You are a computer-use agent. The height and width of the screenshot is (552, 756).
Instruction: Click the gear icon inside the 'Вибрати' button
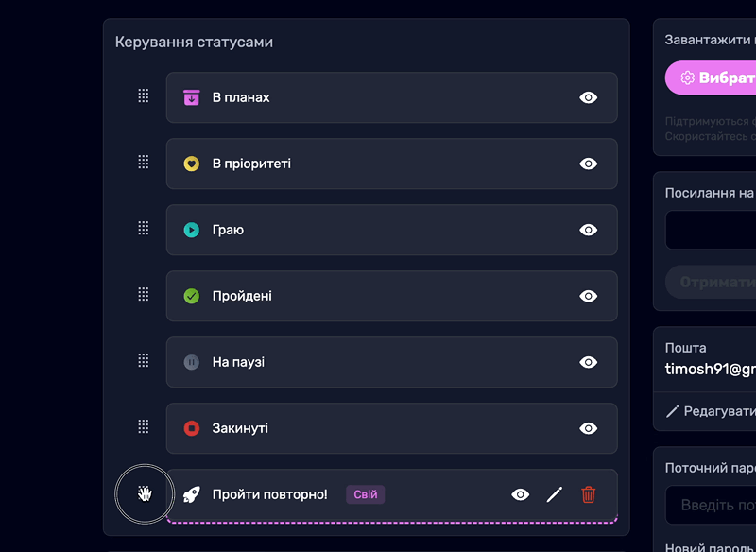(687, 76)
